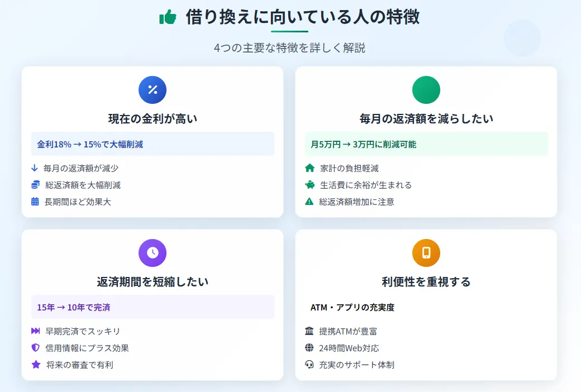Click the highlight box 月5万円 → 3万円に削減可能
The image size is (581, 392).
(x=426, y=144)
